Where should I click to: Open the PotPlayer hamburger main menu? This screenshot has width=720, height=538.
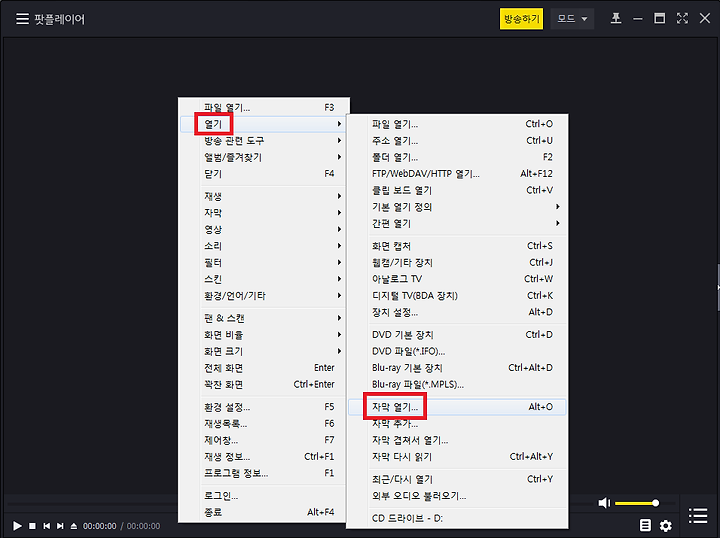tap(22, 19)
